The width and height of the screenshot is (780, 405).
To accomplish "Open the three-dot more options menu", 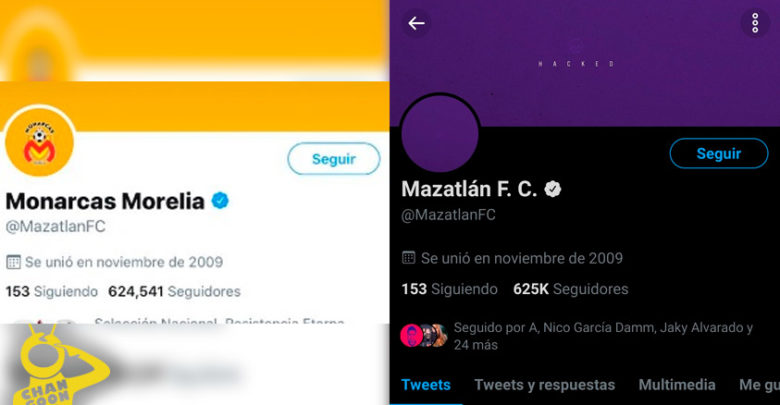I will coord(754,23).
